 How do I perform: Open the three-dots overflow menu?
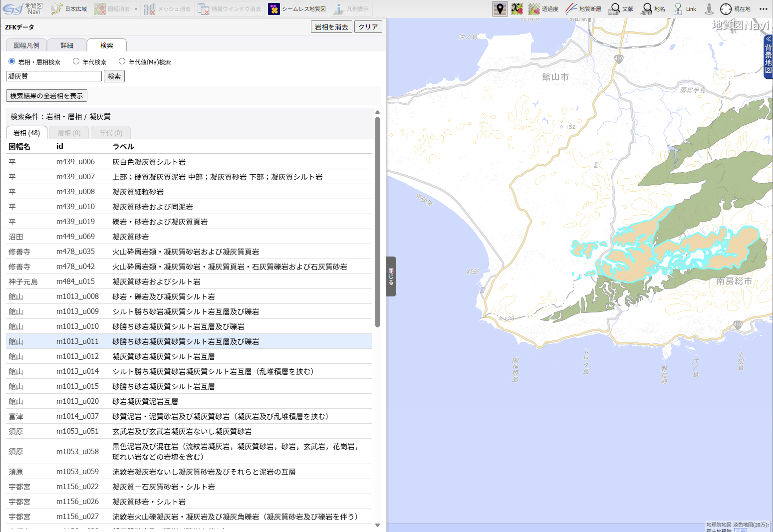(764, 9)
